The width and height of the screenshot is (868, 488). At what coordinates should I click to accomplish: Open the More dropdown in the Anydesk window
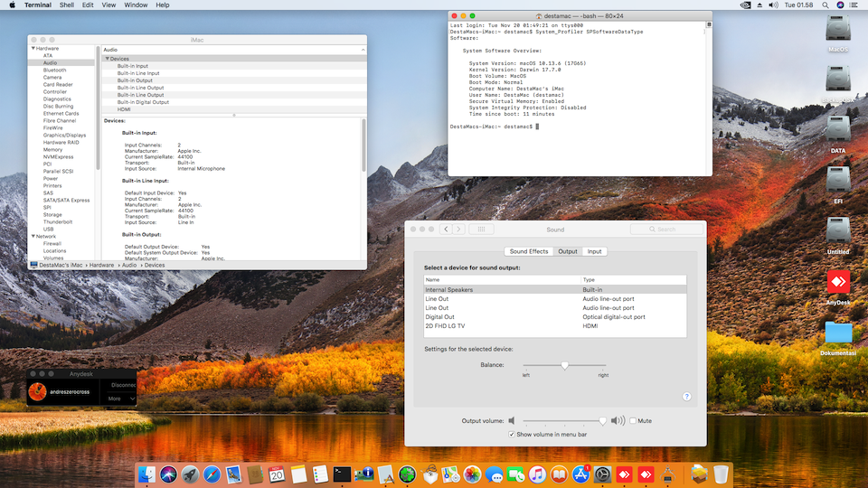click(x=121, y=398)
